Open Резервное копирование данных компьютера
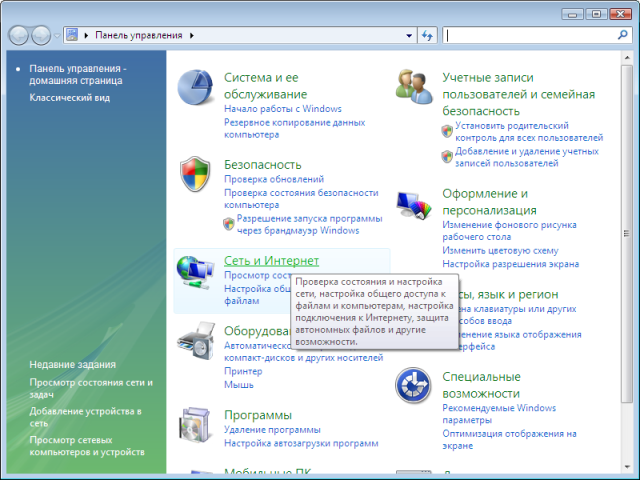This screenshot has width=640, height=480. coord(294,129)
